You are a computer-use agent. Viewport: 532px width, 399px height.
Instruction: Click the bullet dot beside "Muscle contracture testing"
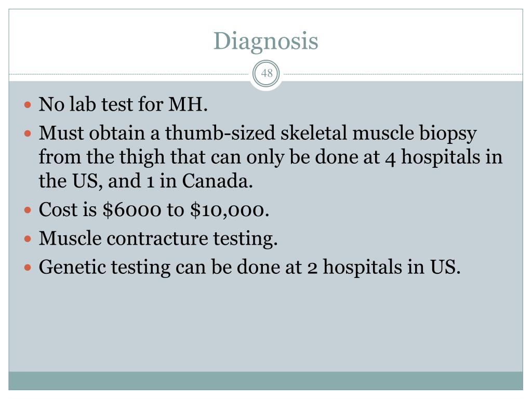click(x=29, y=239)
